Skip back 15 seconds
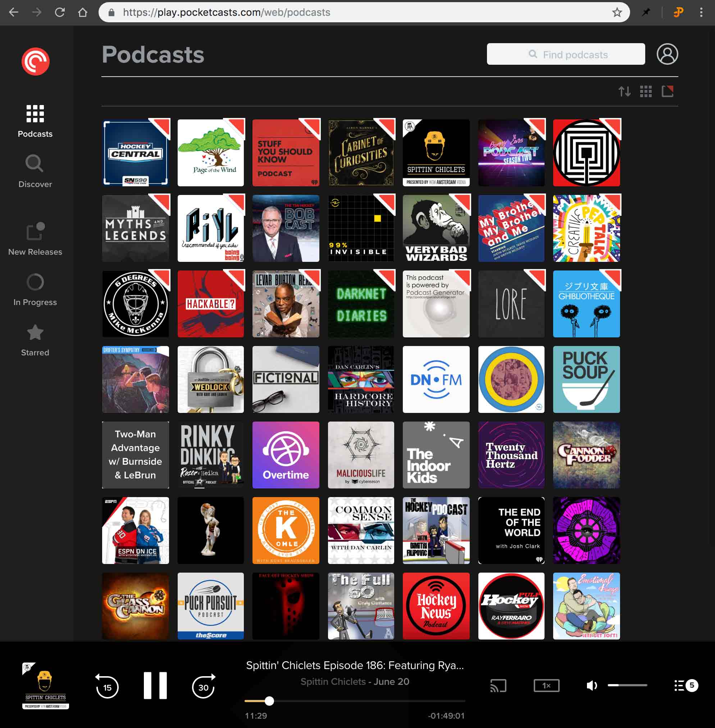 click(x=107, y=686)
